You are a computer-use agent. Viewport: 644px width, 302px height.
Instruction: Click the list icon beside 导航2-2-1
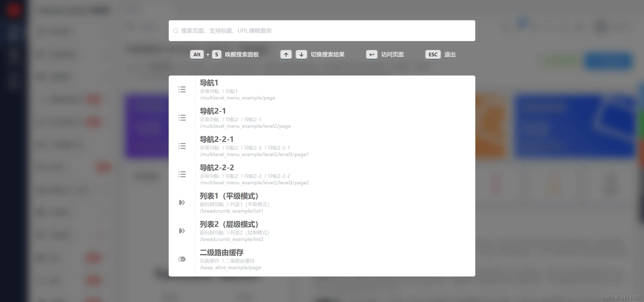click(x=182, y=146)
